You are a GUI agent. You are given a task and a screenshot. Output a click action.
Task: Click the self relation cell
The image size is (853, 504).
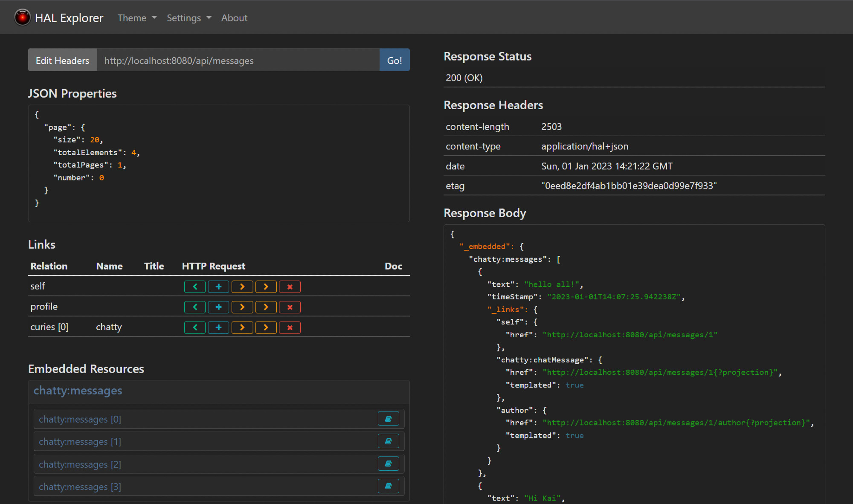[x=38, y=286]
